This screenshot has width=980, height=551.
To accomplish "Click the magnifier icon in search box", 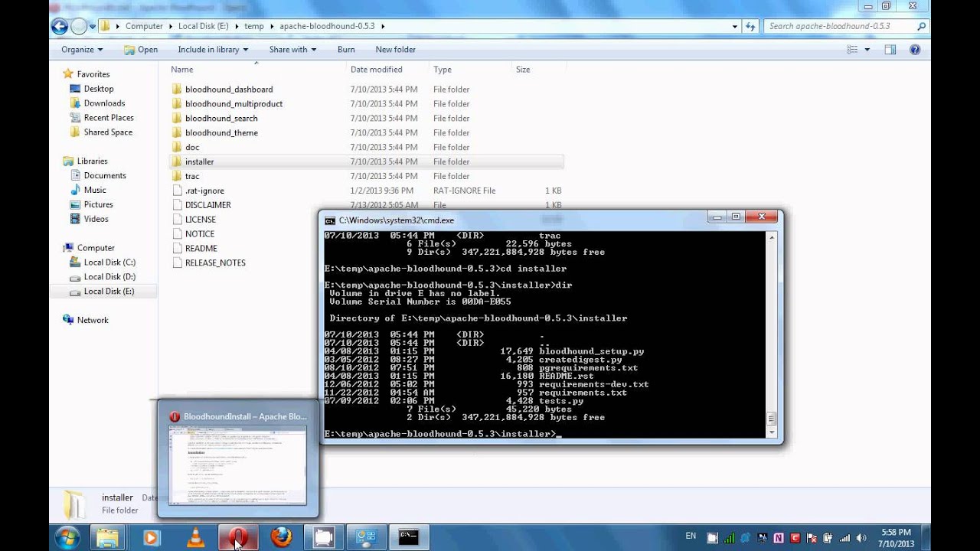I will [x=922, y=26].
